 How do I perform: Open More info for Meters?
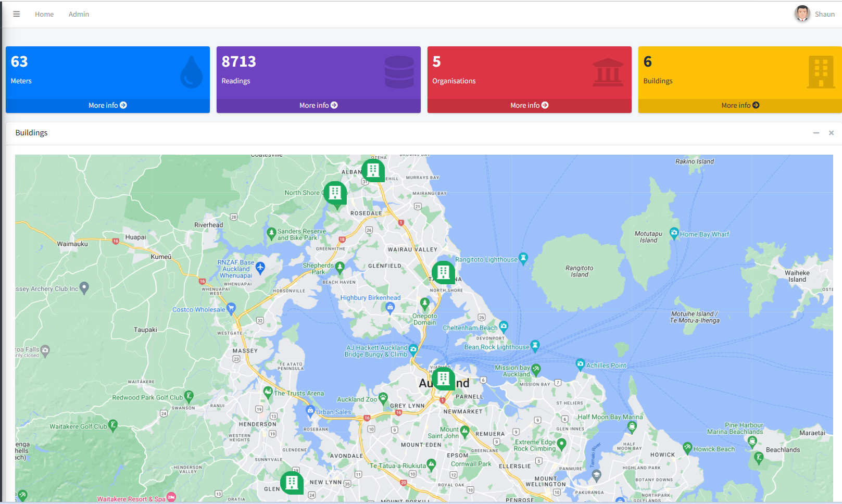click(x=107, y=105)
